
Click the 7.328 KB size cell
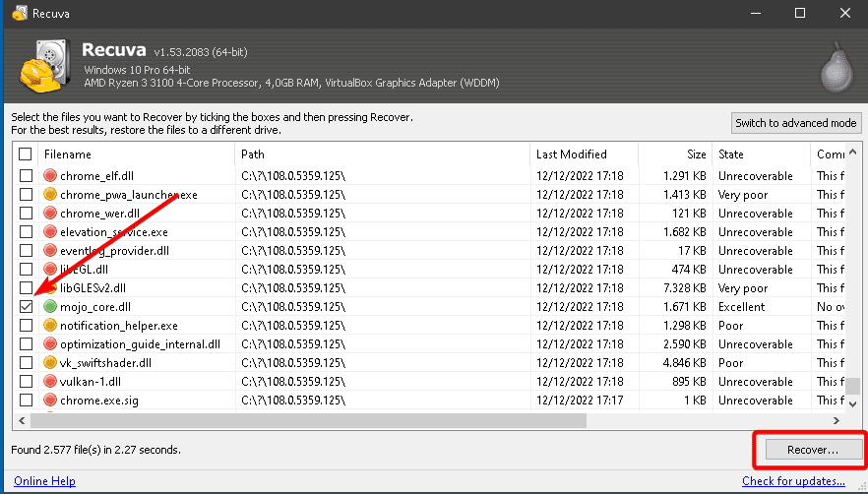684,288
